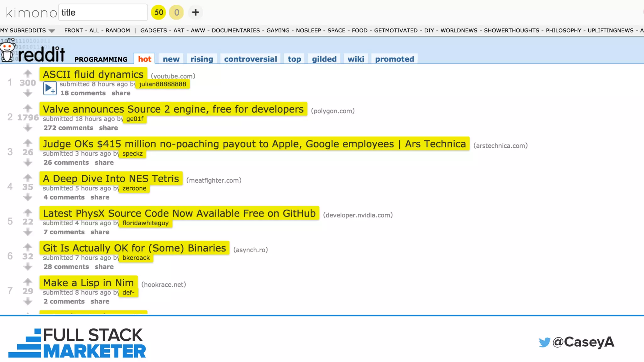The width and height of the screenshot is (644, 362).
Task: Add new property with plus button
Action: (195, 13)
